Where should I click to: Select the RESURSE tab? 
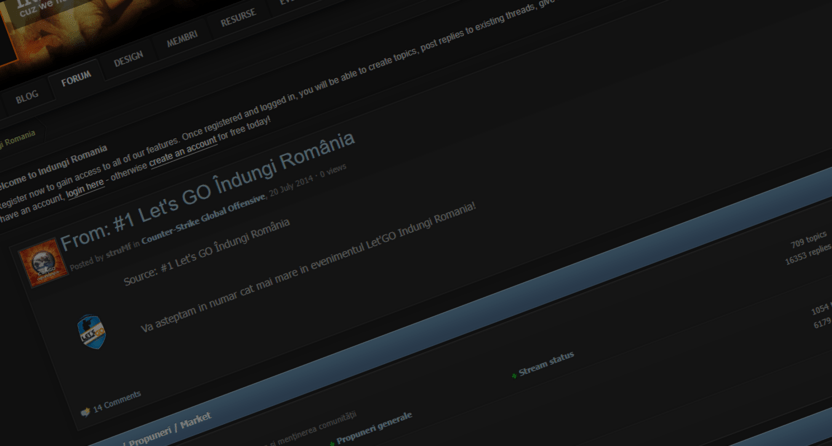(x=238, y=17)
